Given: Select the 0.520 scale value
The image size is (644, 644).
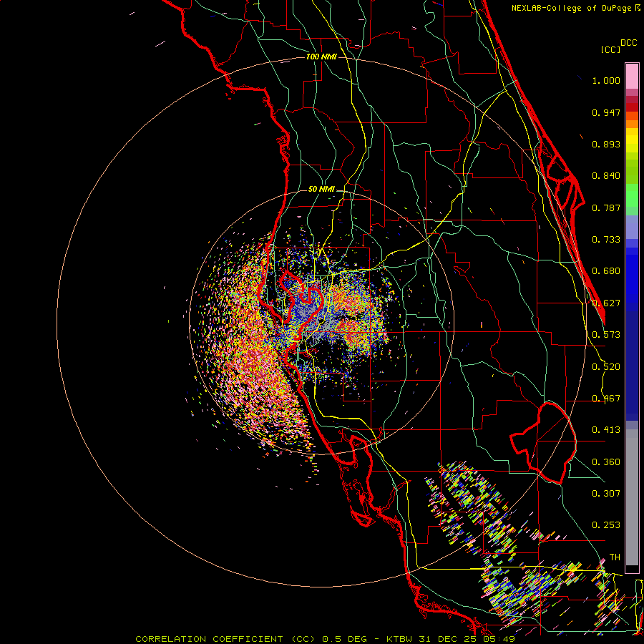Looking at the screenshot, I should (x=606, y=367).
